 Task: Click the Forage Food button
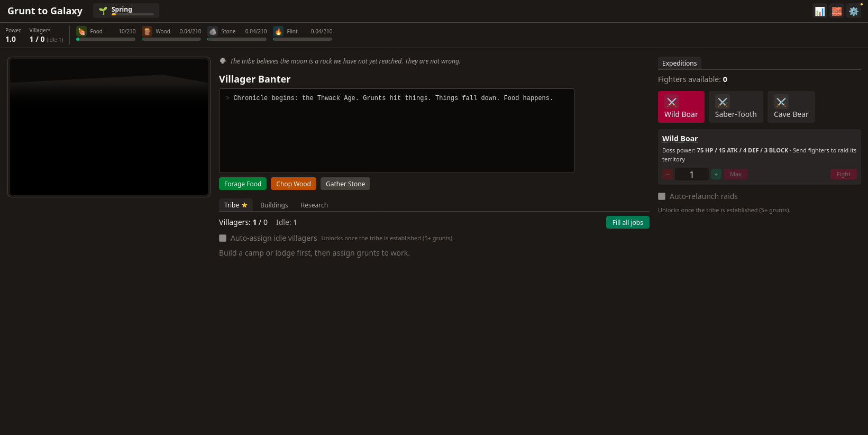(x=243, y=184)
